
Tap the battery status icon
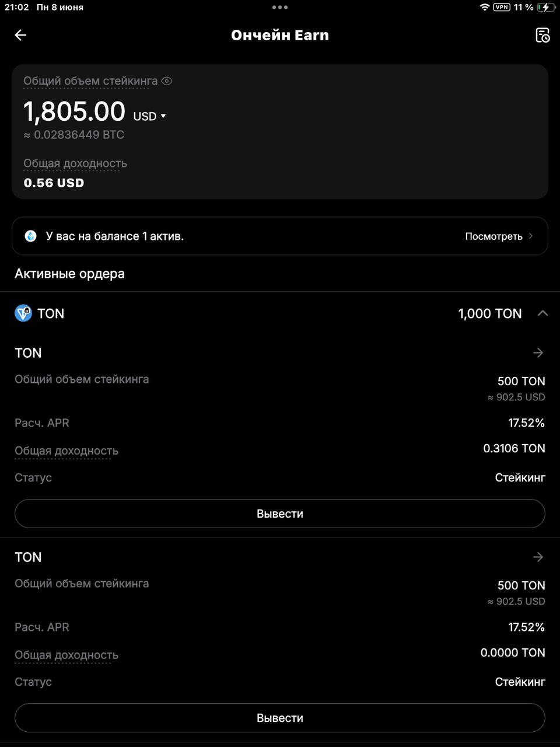coord(546,7)
